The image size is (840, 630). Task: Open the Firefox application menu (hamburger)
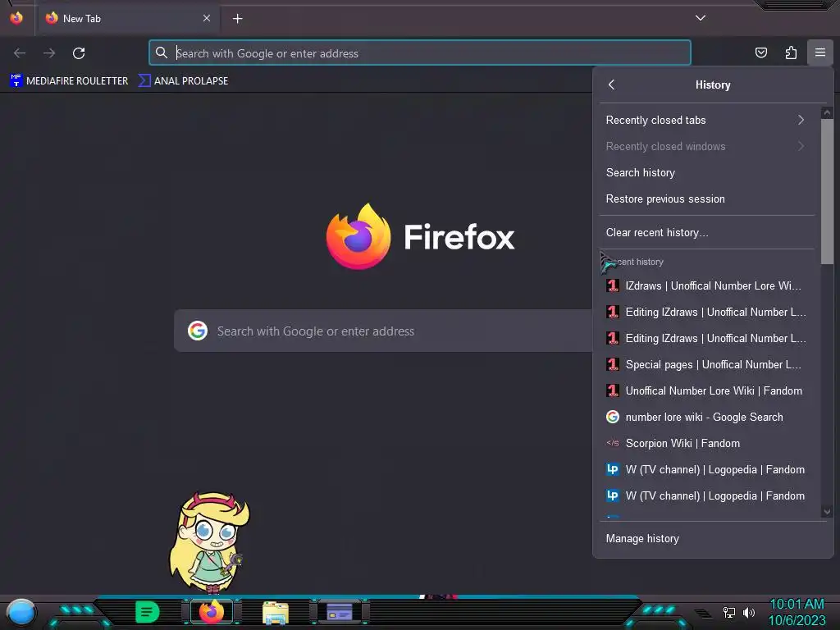tap(819, 52)
